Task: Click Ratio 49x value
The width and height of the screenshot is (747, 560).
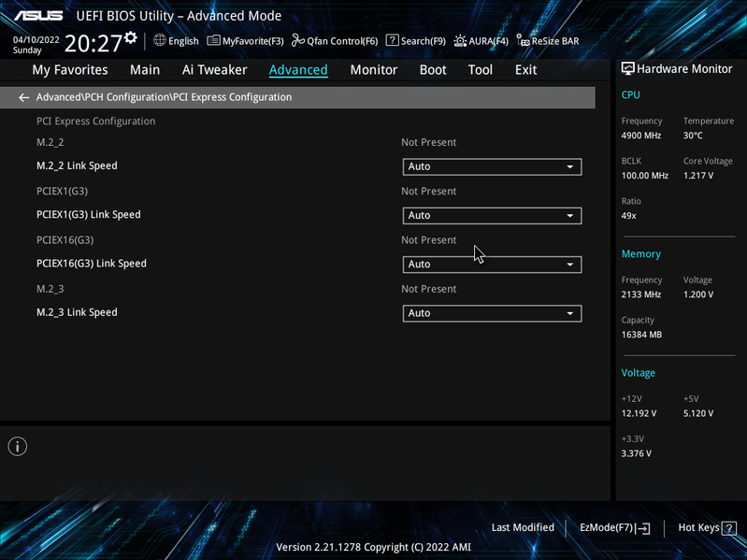Action: (x=629, y=216)
